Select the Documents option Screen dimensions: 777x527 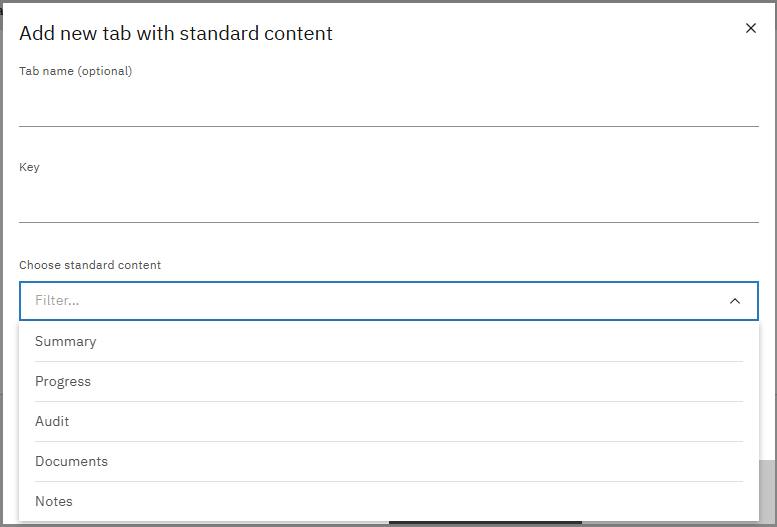click(x=71, y=461)
